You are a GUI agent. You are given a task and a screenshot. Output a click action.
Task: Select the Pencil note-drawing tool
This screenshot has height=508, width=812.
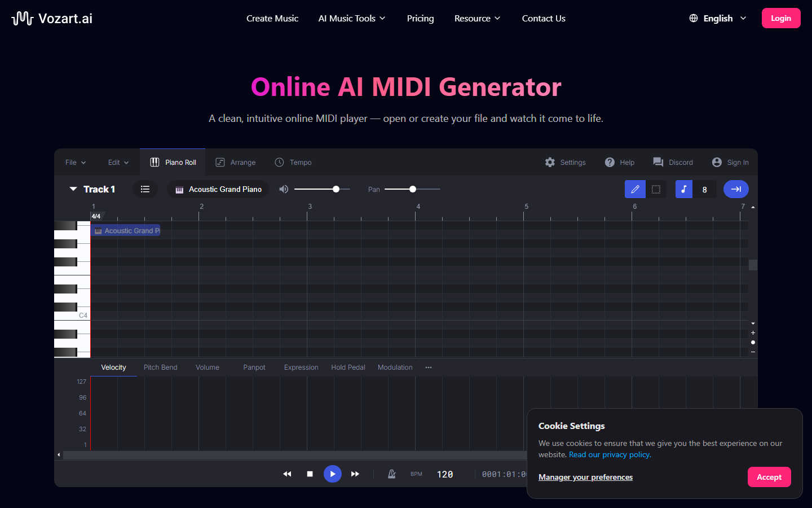635,189
